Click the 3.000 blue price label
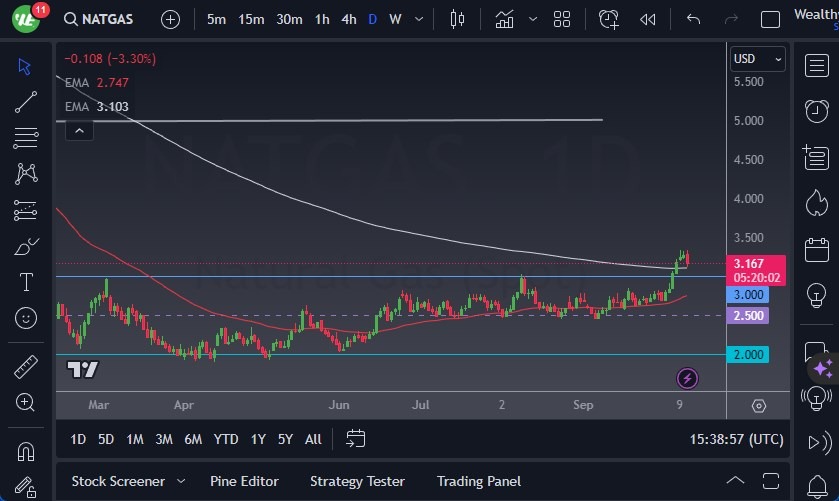This screenshot has height=501, width=839. [749, 295]
